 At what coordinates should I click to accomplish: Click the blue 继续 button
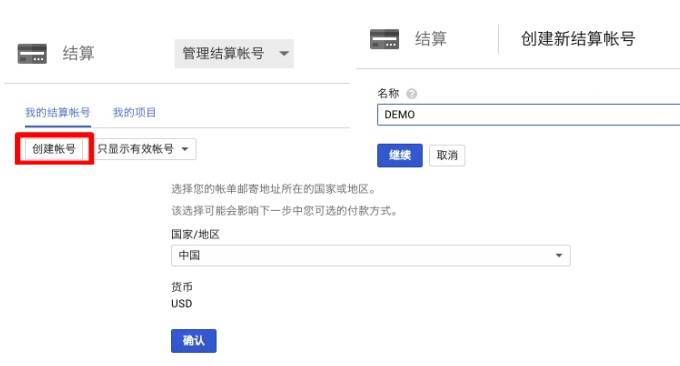coord(400,155)
